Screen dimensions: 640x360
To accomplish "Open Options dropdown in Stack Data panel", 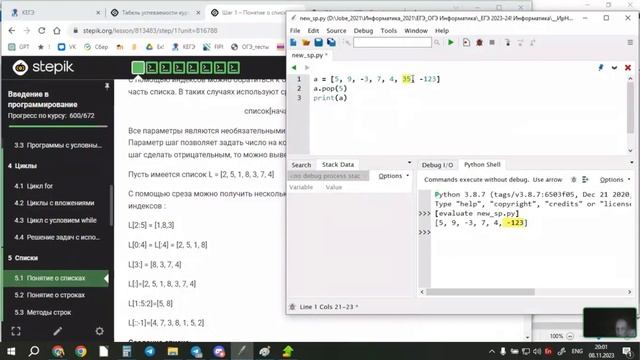I will click(x=393, y=176).
